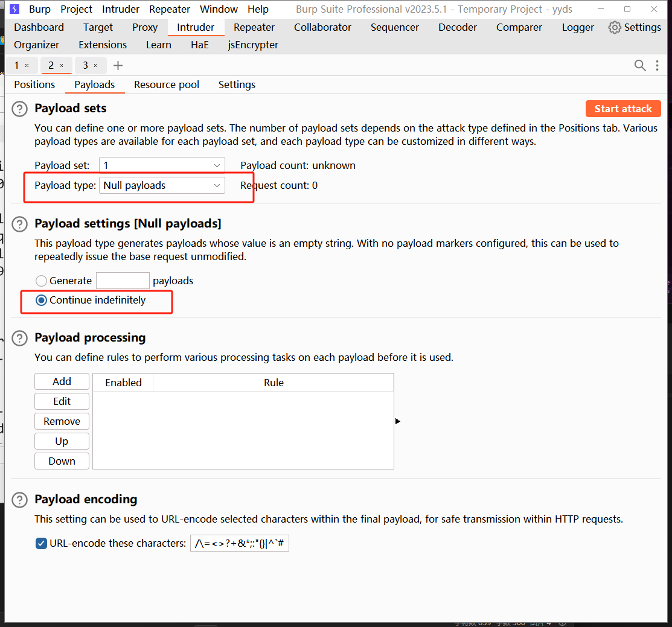Close Intruder tab 2
This screenshot has width=672, height=627.
[x=62, y=66]
